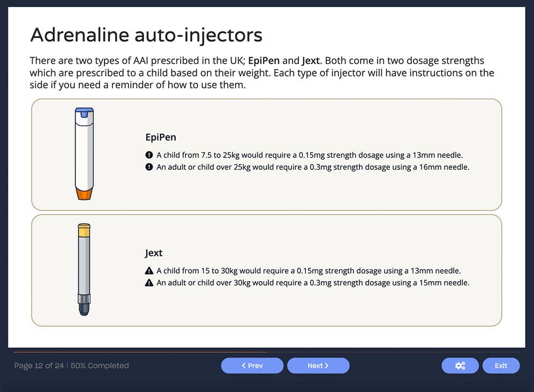Click the orange tip of the EpiPen image
Screen dimensions: 534x392
click(84, 194)
